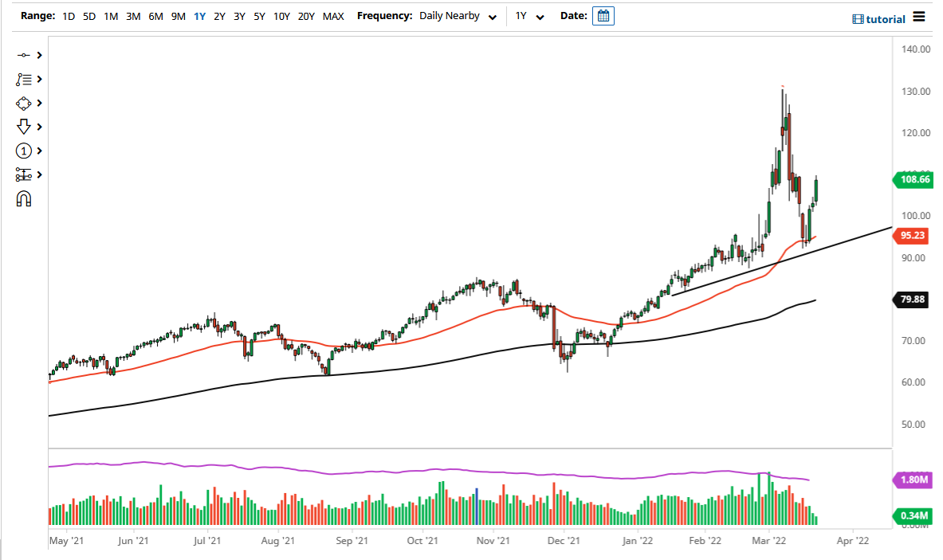The width and height of the screenshot is (943, 560).
Task: Open the measurement tool in the sidebar
Action: (24, 174)
